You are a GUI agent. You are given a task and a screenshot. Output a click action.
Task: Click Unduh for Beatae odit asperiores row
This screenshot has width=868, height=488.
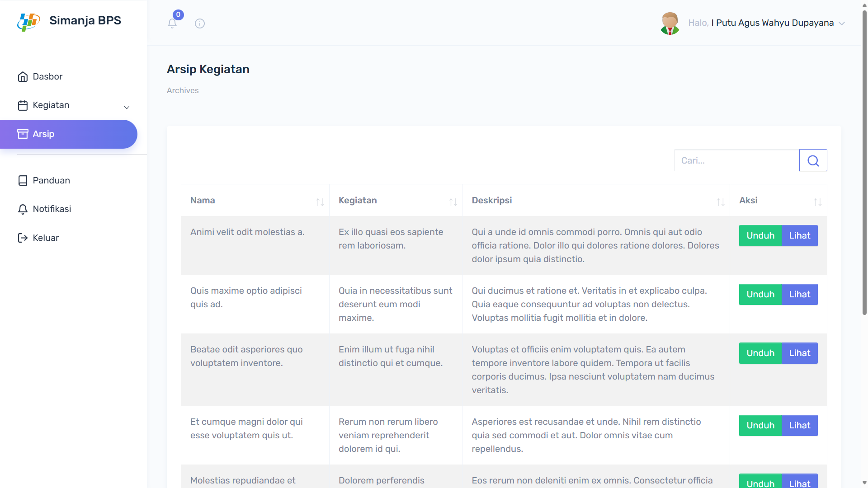(x=760, y=353)
